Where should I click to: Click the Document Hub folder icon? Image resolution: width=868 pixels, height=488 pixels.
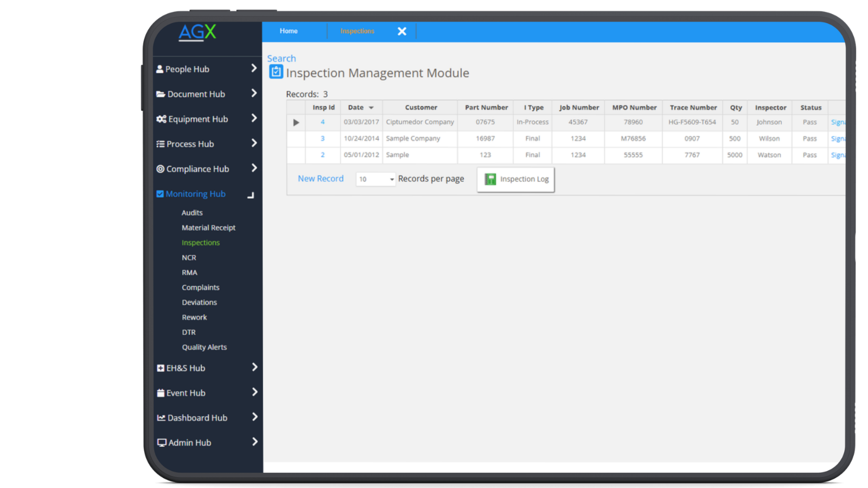[x=161, y=94]
